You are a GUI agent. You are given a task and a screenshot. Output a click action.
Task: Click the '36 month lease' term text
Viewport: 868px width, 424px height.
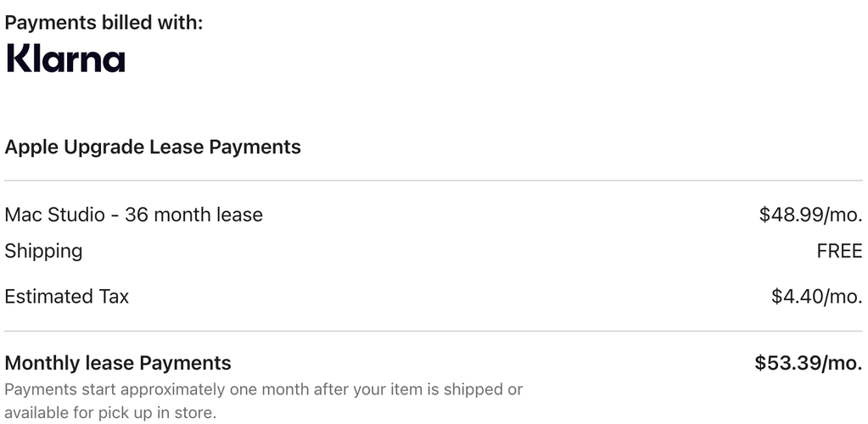(x=193, y=215)
